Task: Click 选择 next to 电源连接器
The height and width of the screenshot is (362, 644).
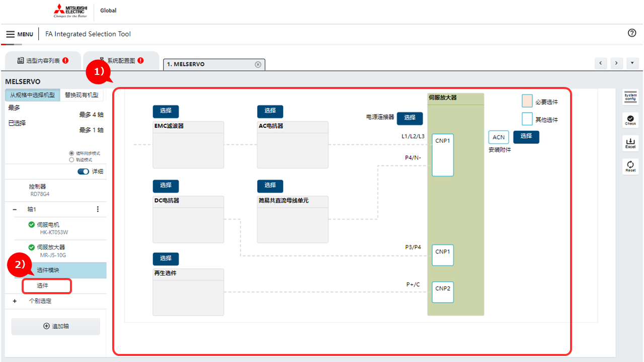Action: click(410, 118)
